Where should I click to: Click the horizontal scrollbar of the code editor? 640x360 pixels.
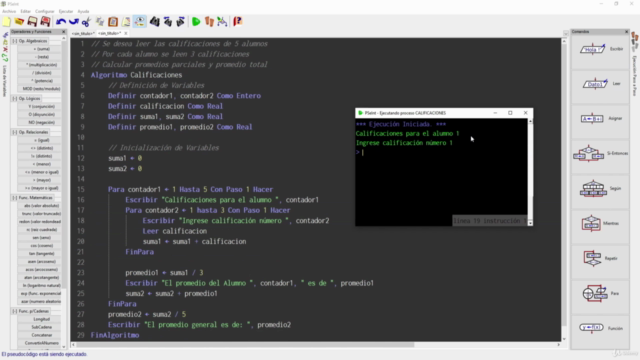pyautogui.click(x=316, y=345)
